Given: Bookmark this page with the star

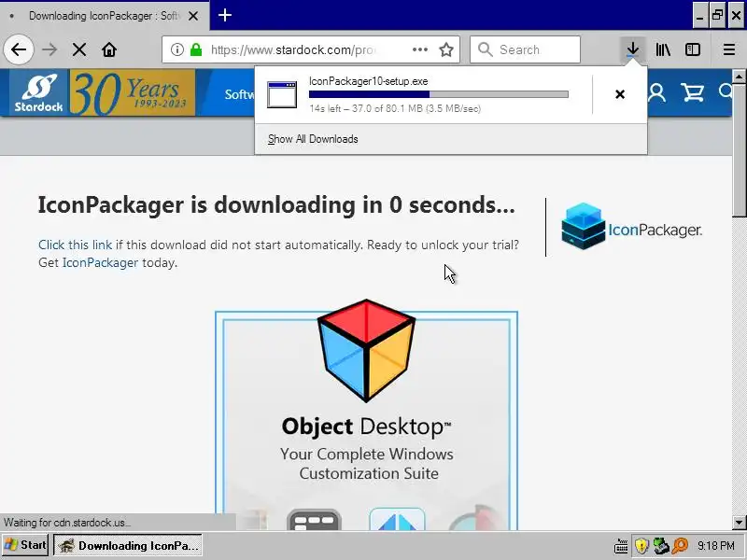Looking at the screenshot, I should pyautogui.click(x=446, y=49).
